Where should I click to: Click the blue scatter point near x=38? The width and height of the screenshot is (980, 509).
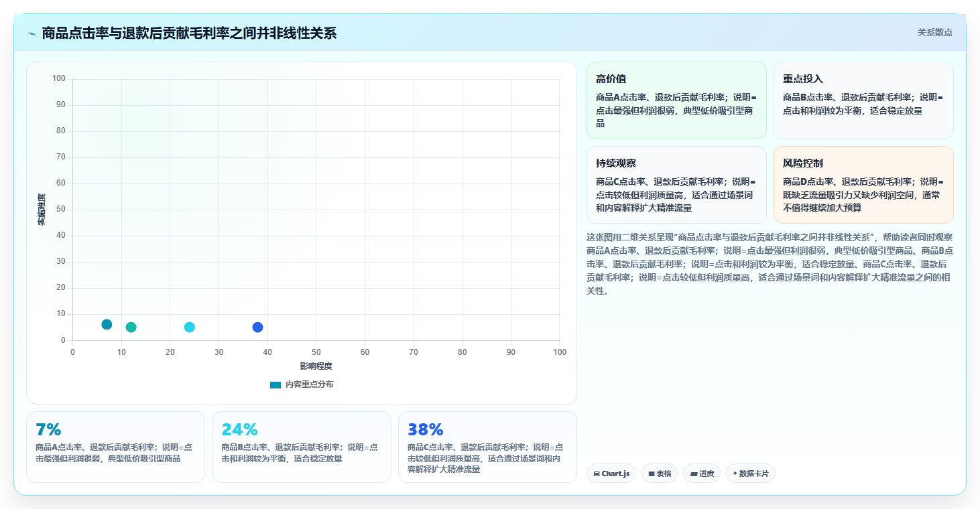[257, 328]
